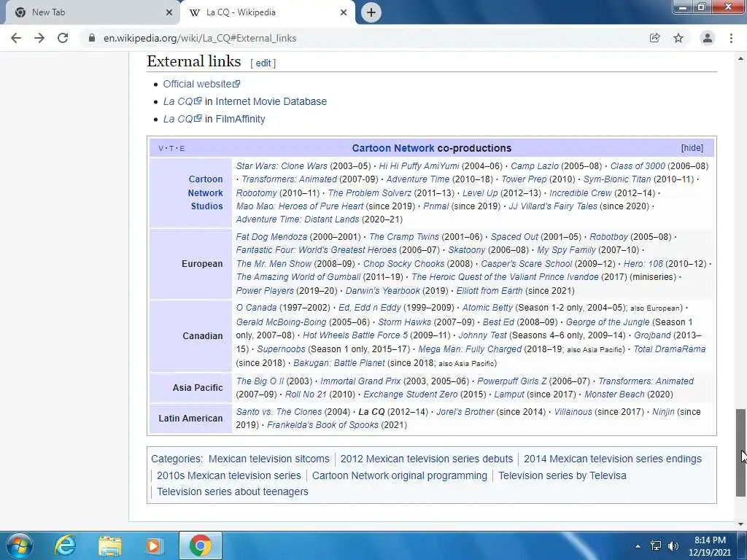This screenshot has height=560, width=747.
Task: Open the Chrome profile avatar menu
Action: (708, 38)
